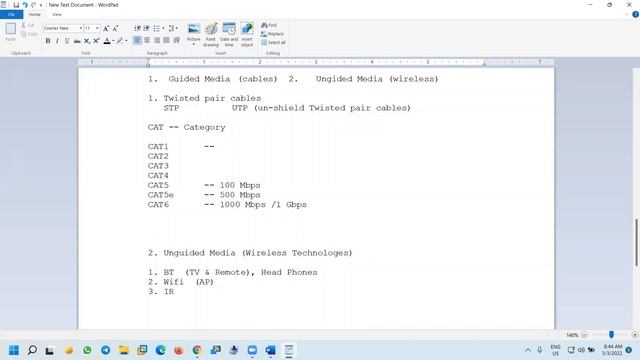
Task: Open the highlight color dropdown arrow
Action: (126, 41)
